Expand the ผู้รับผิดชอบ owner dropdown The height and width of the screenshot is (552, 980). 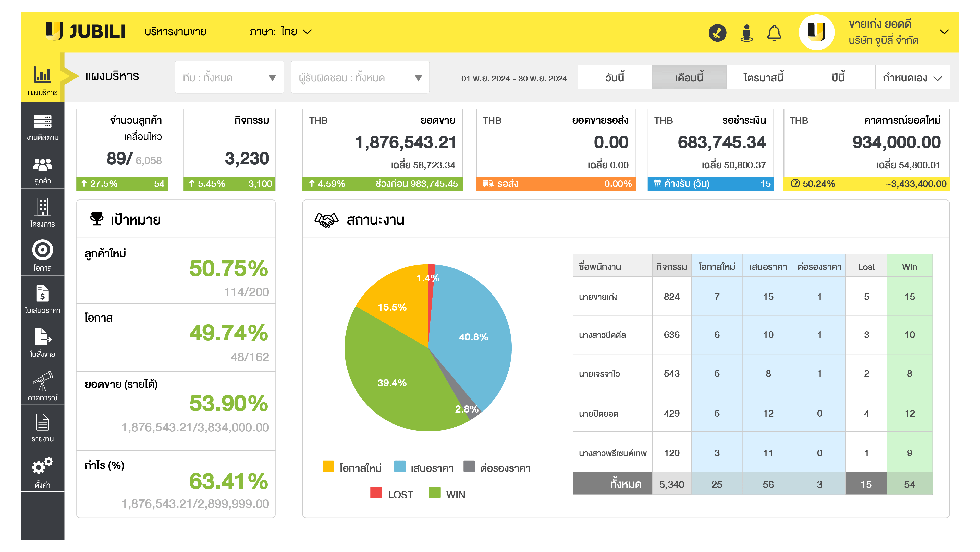pos(360,78)
